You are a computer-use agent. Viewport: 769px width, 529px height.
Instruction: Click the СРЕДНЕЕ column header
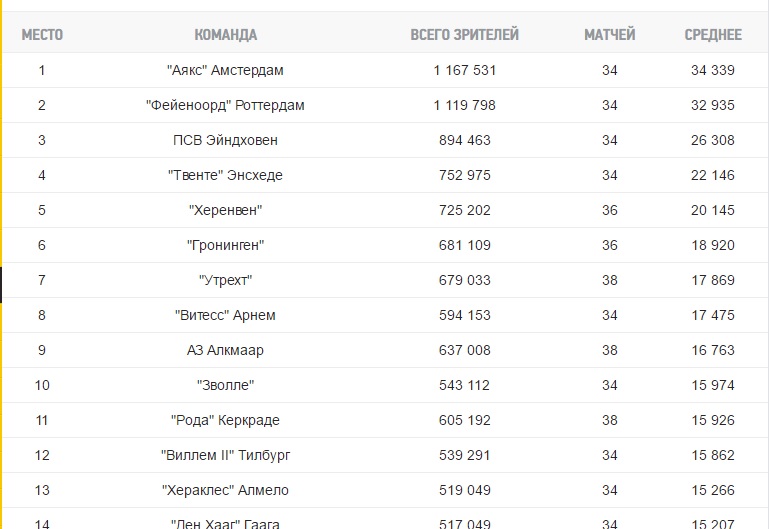[x=713, y=35]
